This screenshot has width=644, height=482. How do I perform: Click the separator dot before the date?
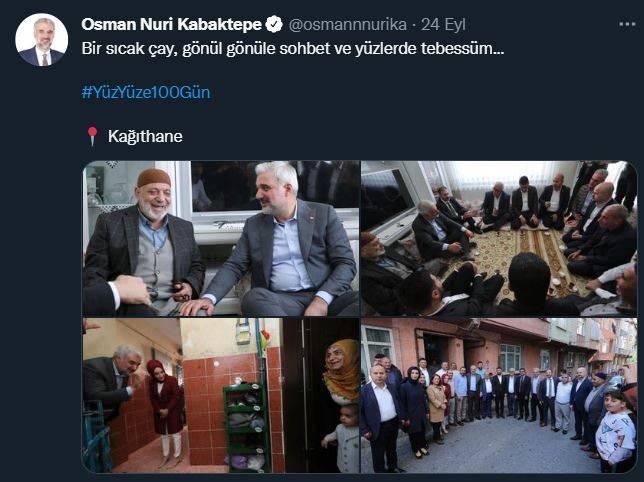[414, 25]
